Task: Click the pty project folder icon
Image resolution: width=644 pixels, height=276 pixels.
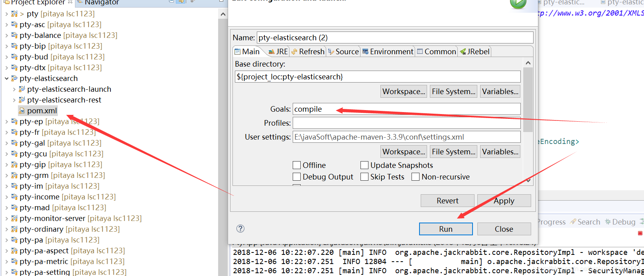Action: click(x=14, y=14)
